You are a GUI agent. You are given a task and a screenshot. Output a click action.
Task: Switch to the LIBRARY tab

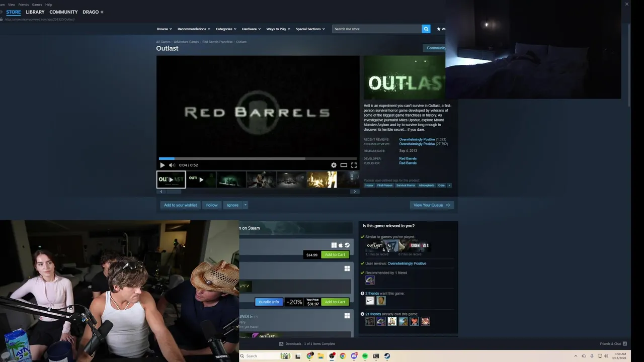pyautogui.click(x=35, y=12)
